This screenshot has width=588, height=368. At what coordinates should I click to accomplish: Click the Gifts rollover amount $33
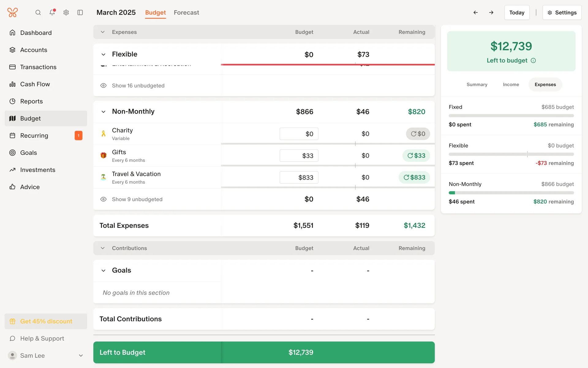click(416, 156)
